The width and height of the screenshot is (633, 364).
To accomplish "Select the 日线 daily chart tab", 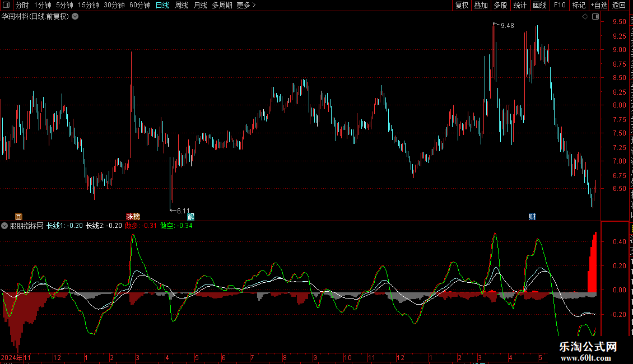I will pos(162,5).
